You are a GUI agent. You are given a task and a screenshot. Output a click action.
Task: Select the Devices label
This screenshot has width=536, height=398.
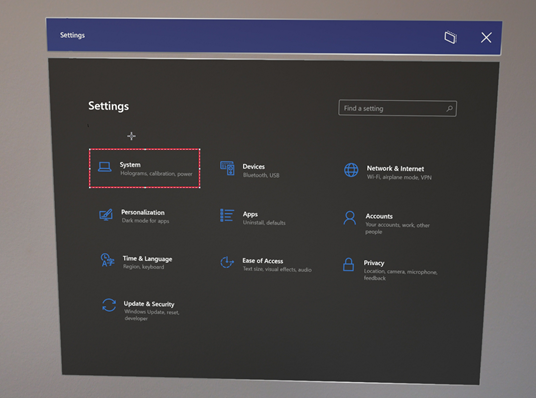tap(254, 167)
